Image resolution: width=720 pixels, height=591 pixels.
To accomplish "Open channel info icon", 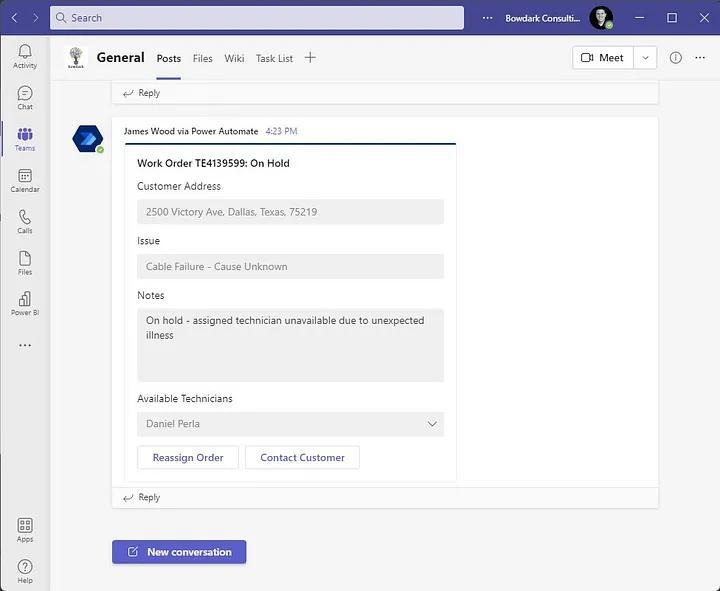I will point(675,58).
